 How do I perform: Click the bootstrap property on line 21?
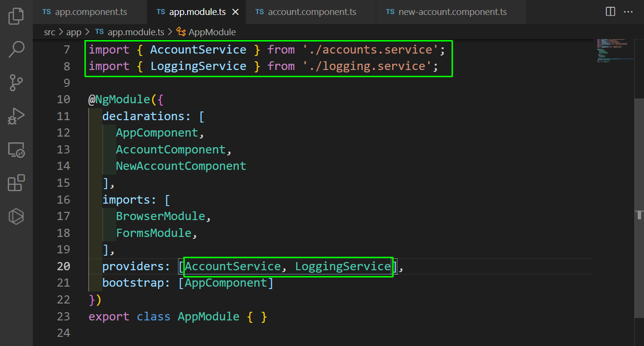tap(133, 283)
